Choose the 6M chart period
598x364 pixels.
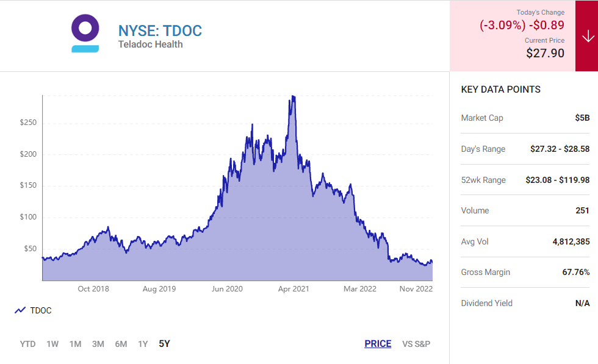[x=121, y=344]
